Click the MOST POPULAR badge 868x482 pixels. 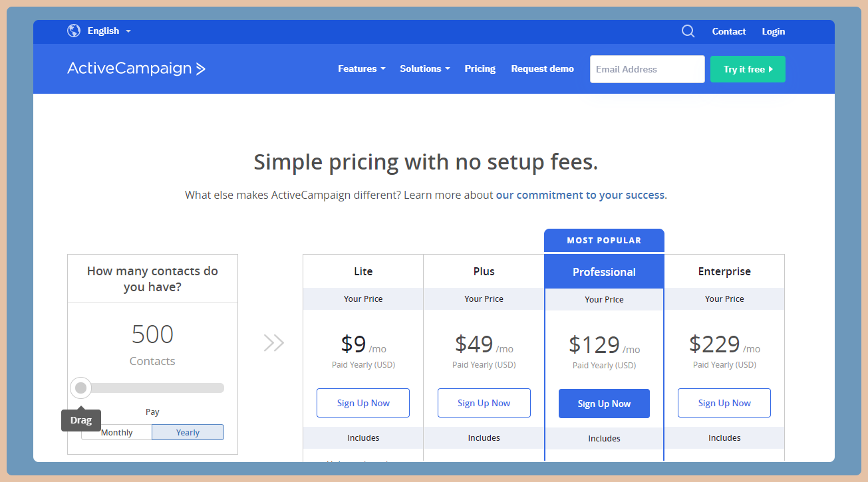(604, 241)
